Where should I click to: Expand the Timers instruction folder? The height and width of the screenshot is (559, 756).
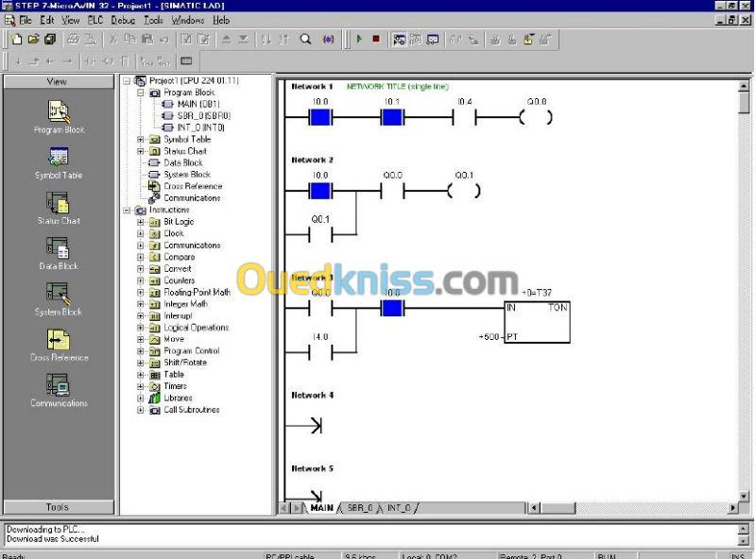(140, 386)
